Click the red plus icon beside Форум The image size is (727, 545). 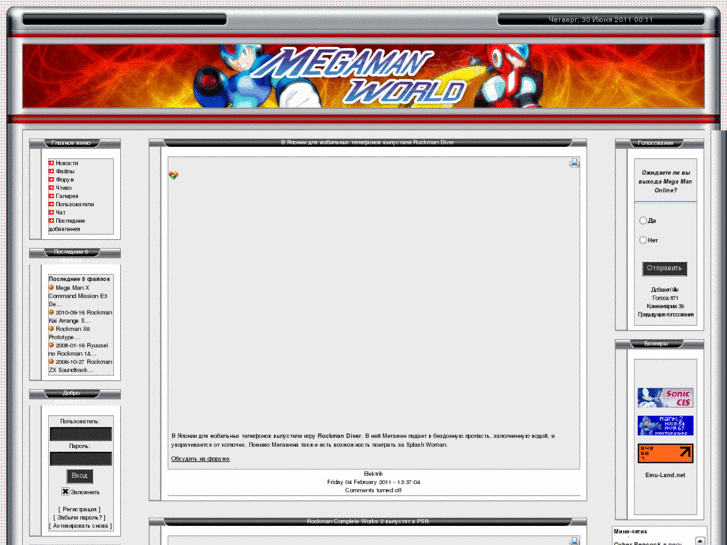click(x=51, y=180)
